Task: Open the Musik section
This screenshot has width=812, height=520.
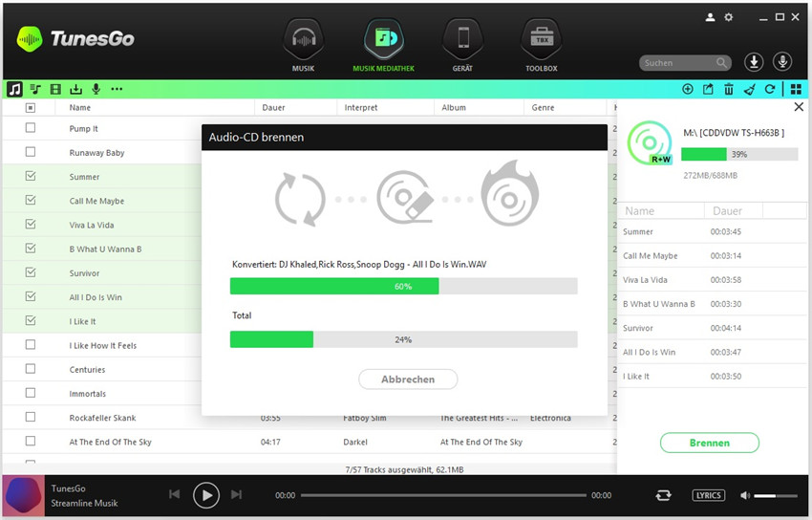Action: [304, 46]
